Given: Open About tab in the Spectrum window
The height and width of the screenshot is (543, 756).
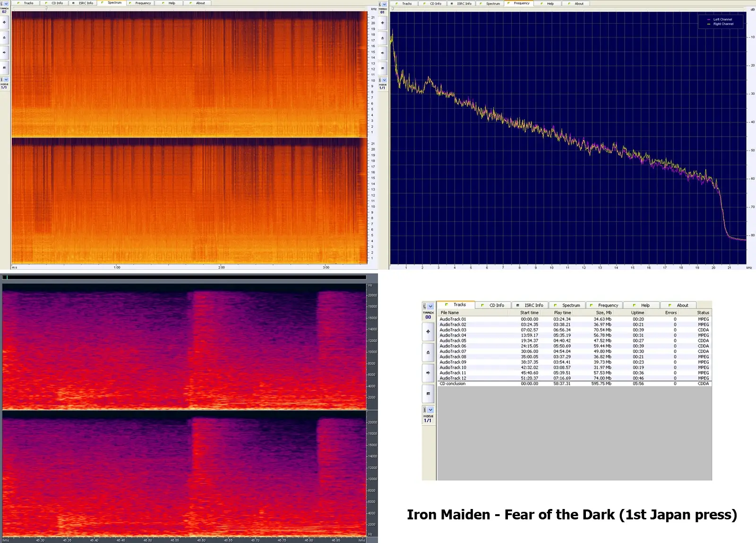Looking at the screenshot, I should pos(197,3).
